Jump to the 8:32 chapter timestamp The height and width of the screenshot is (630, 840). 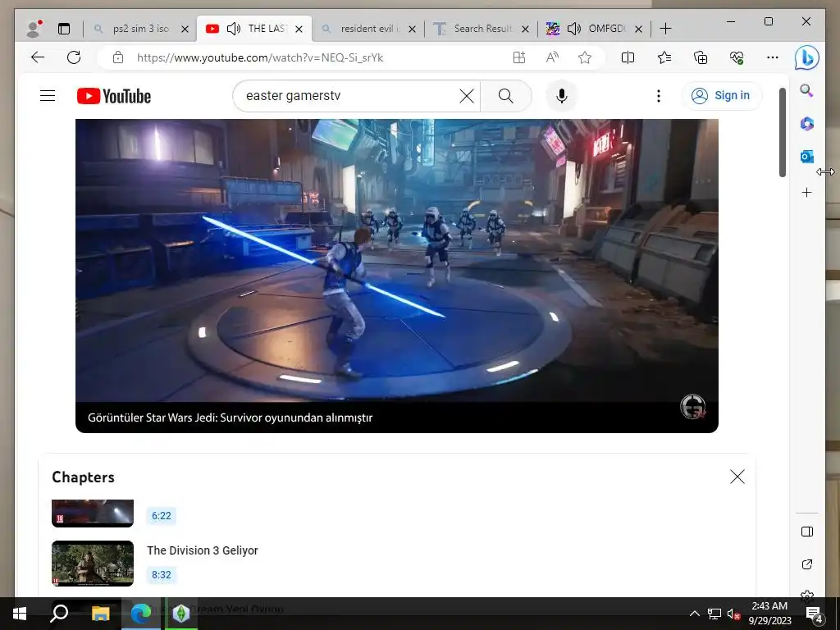click(162, 575)
